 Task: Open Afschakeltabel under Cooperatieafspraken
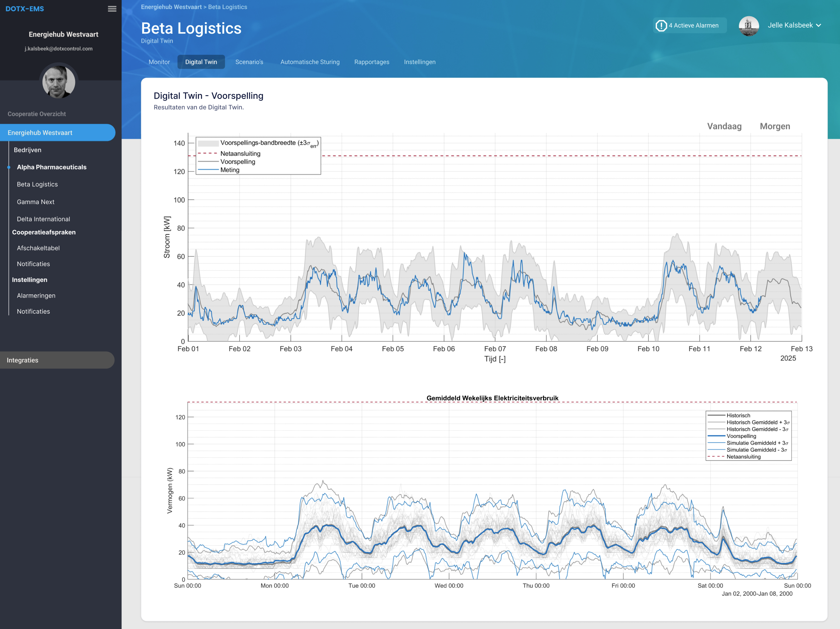[38, 248]
